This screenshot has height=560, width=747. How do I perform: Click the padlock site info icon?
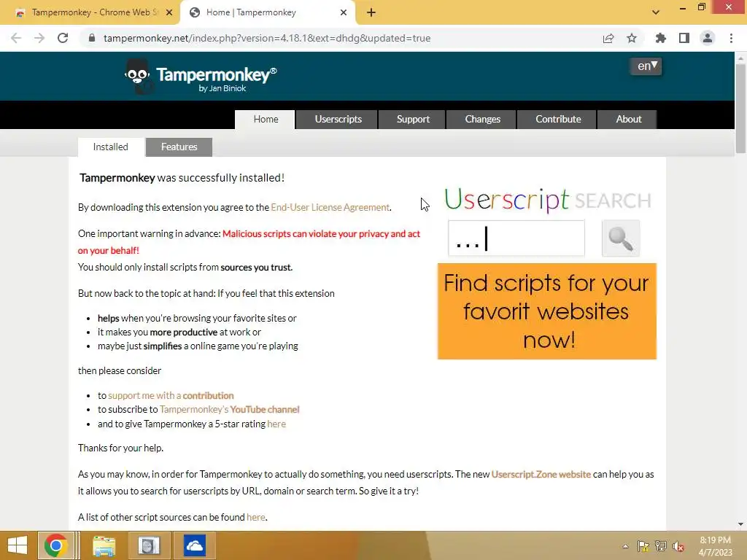pyautogui.click(x=92, y=38)
